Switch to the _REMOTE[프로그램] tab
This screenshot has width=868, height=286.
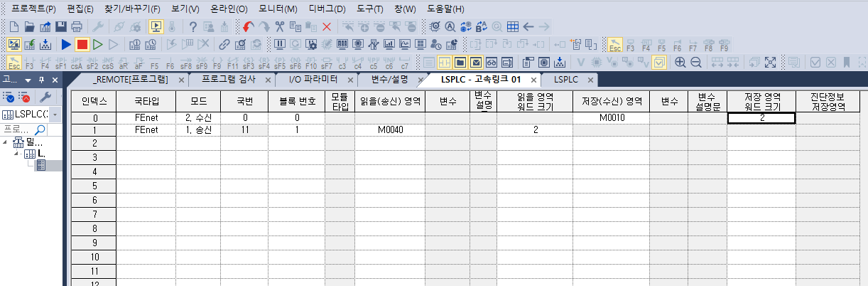click(130, 79)
